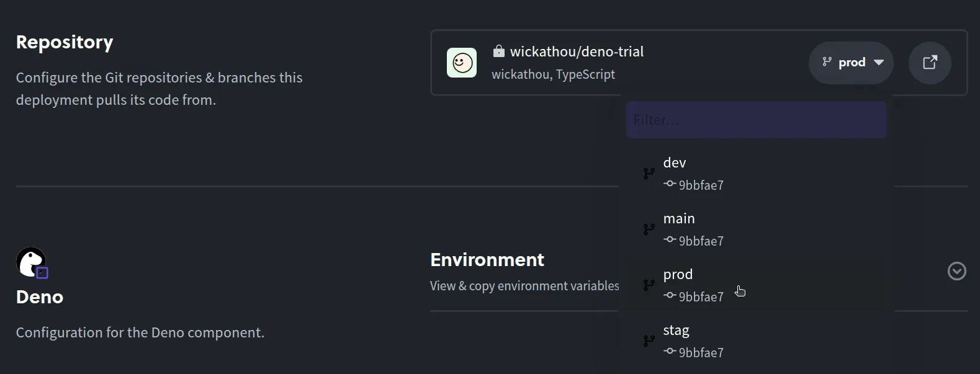Image resolution: width=980 pixels, height=374 pixels.
Task: Expand the Environment section chevron
Action: tap(956, 271)
